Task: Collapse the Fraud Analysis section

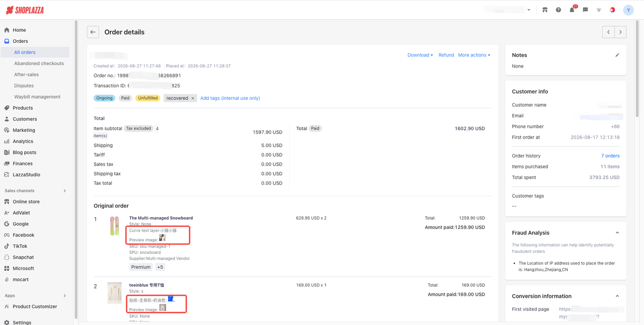Action: (x=617, y=233)
